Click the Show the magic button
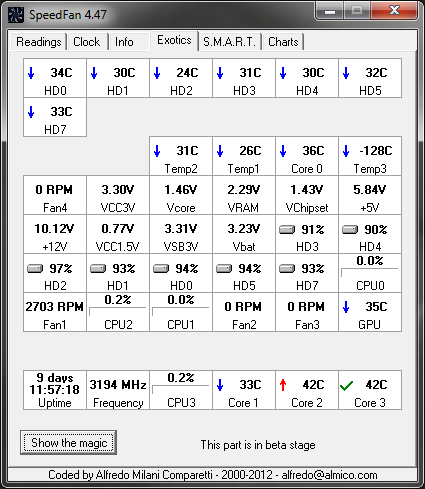425x489 pixels. (68, 443)
